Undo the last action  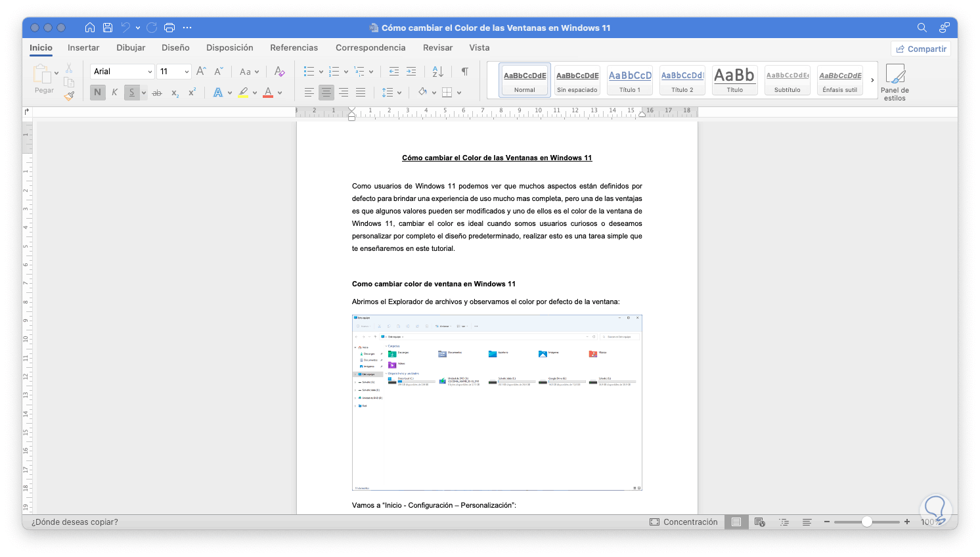[125, 28]
